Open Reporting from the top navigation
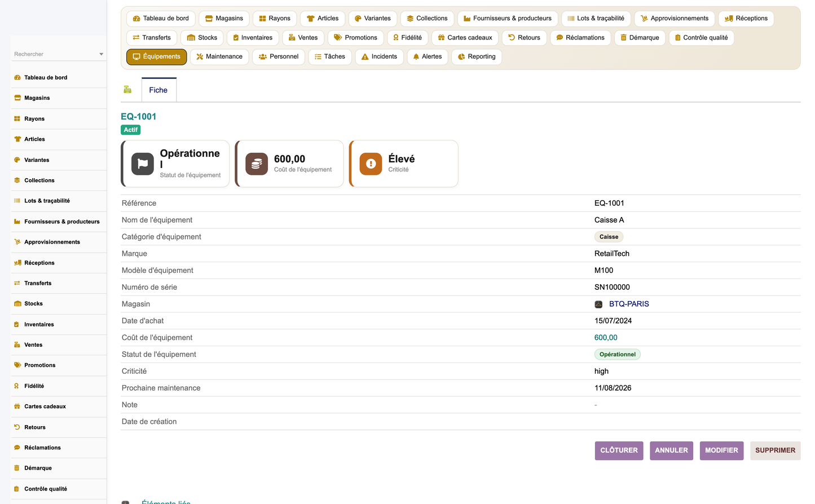Image resolution: width=815 pixels, height=504 pixels. (477, 57)
